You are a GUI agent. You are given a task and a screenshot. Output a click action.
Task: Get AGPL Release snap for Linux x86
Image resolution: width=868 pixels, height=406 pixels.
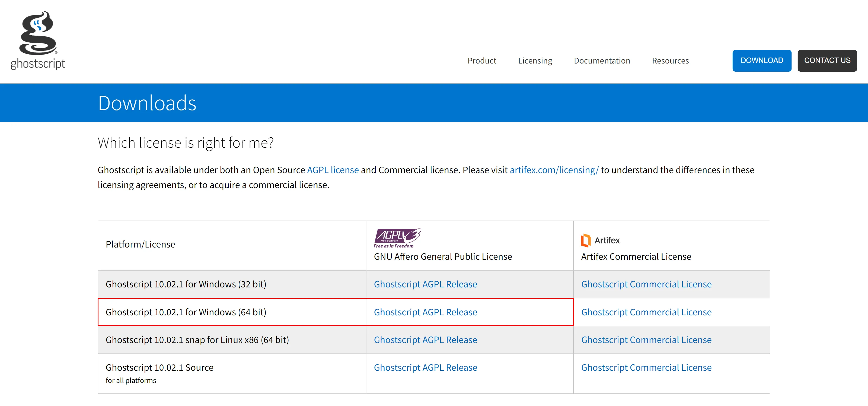click(425, 340)
